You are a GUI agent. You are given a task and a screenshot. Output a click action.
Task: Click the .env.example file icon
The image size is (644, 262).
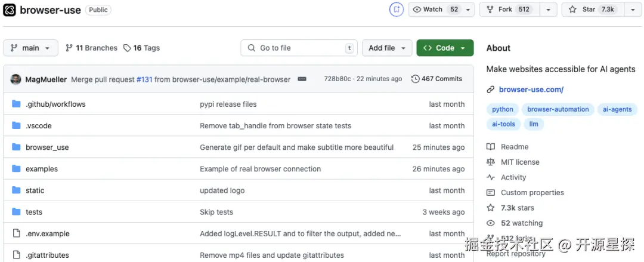point(17,233)
